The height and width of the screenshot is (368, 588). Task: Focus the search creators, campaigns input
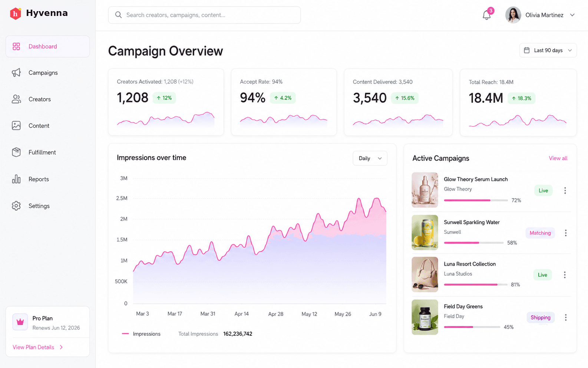204,15
